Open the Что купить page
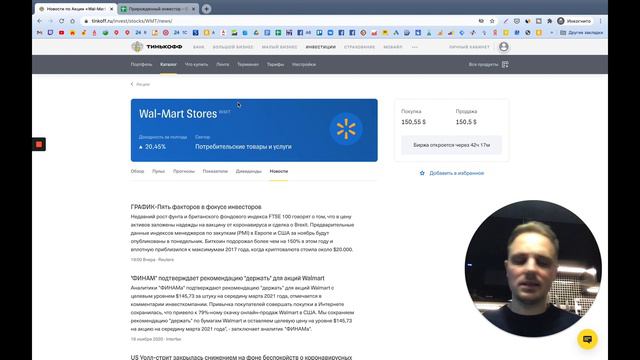Screen dimensions: 640x360 pos(196,64)
